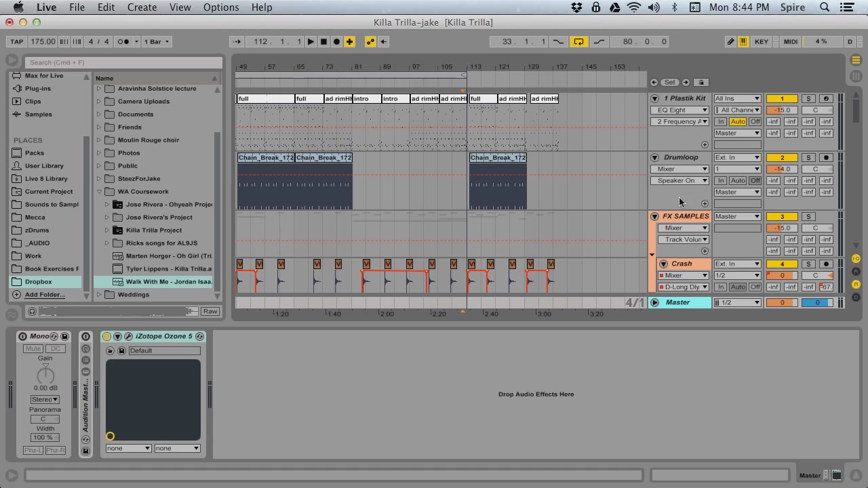The height and width of the screenshot is (488, 868).
Task: Unfold the Master track
Action: 654,302
